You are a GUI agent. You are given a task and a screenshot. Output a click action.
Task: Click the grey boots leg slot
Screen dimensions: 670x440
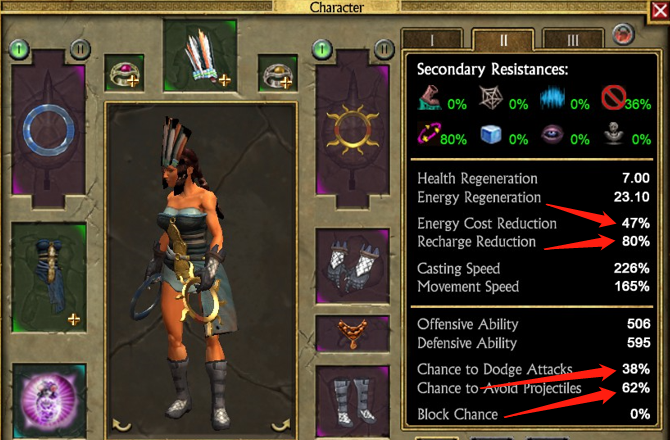tap(353, 402)
